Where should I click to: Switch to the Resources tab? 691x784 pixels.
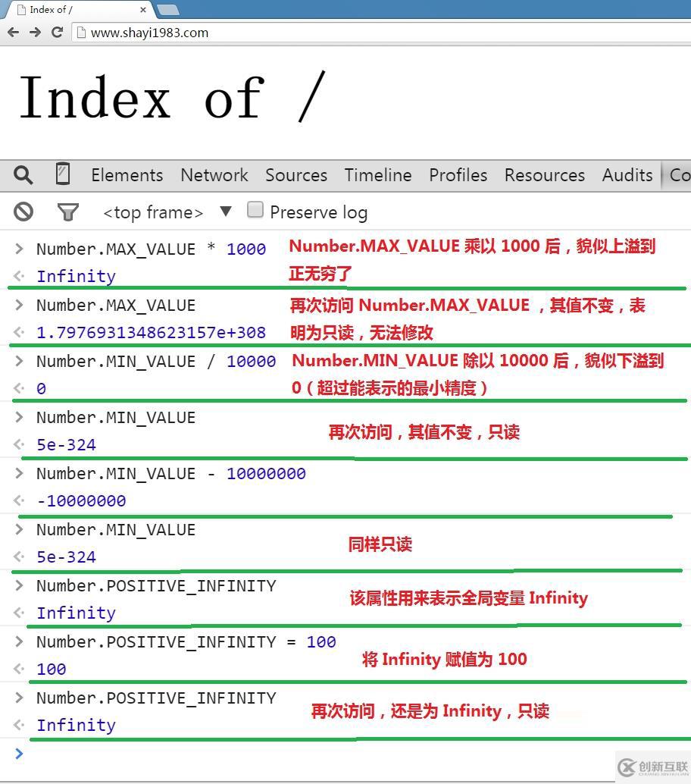pyautogui.click(x=545, y=175)
